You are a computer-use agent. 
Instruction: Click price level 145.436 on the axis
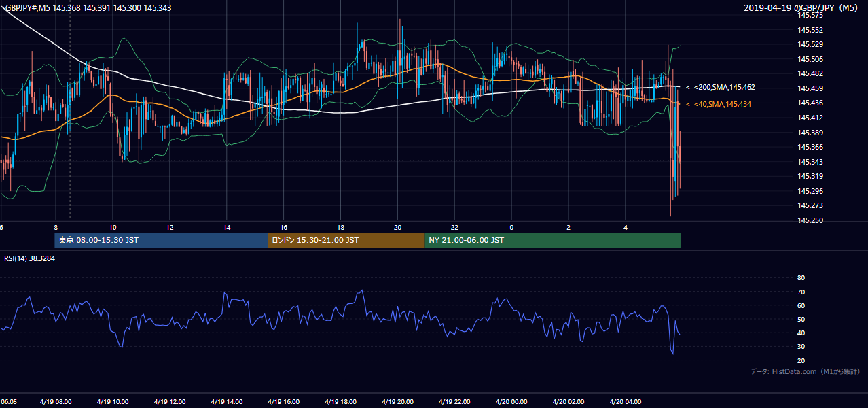pos(810,103)
